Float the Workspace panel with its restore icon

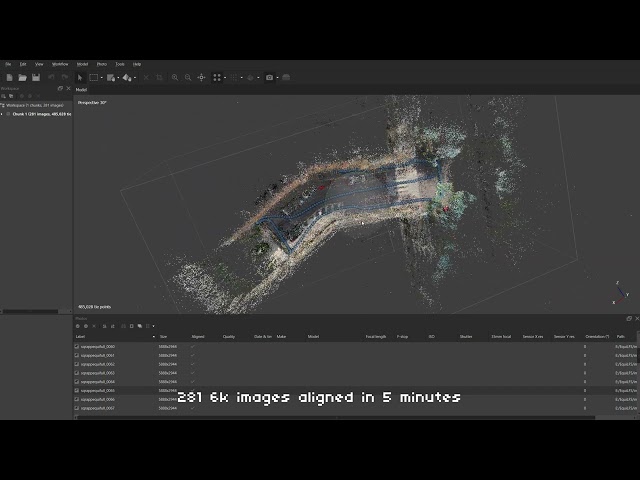[x=60, y=89]
